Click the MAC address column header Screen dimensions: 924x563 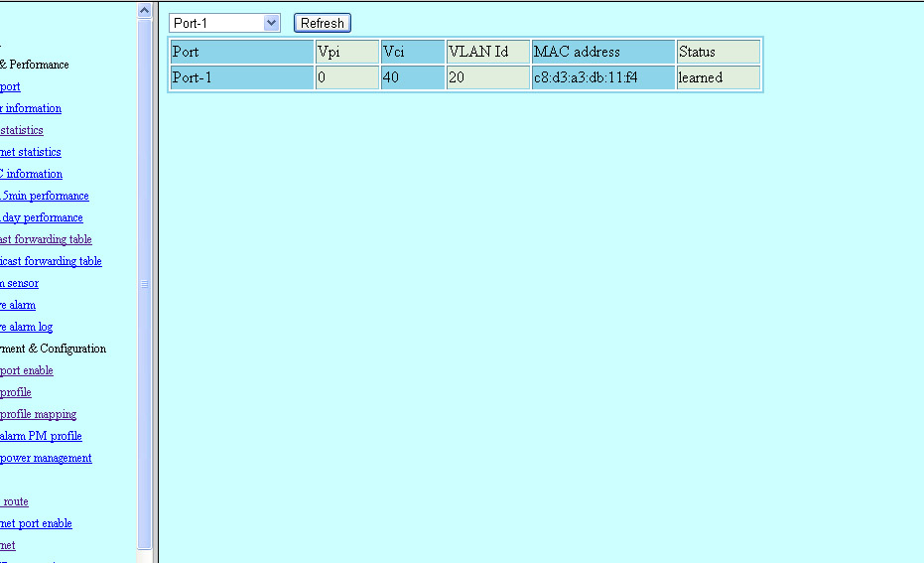602,52
